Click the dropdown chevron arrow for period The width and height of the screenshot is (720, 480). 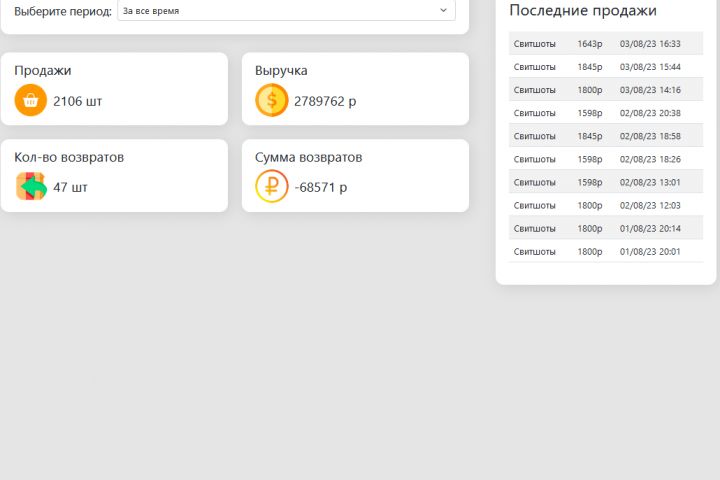point(443,11)
